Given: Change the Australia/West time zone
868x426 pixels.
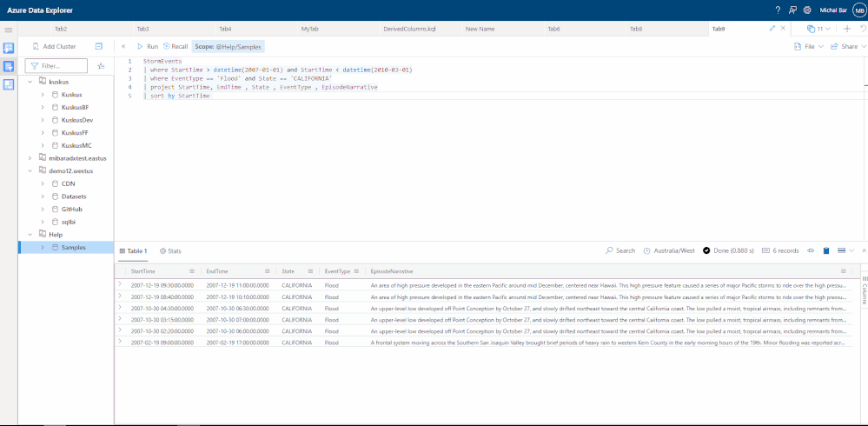Looking at the screenshot, I should pyautogui.click(x=669, y=251).
